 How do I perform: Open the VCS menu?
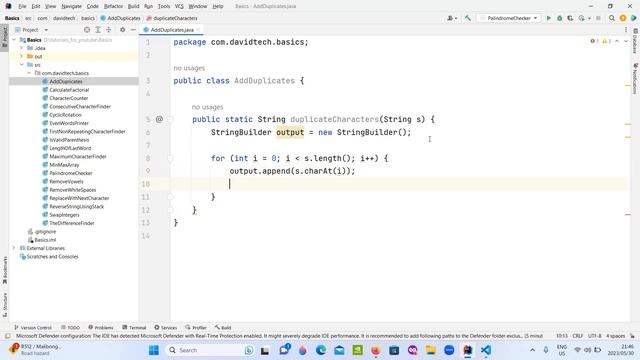pyautogui.click(x=179, y=6)
